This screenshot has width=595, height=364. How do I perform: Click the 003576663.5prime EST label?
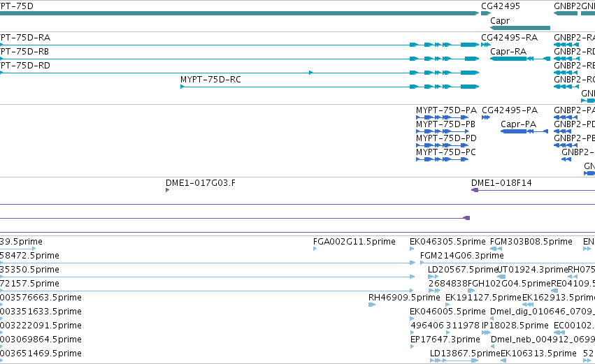[x=41, y=297]
